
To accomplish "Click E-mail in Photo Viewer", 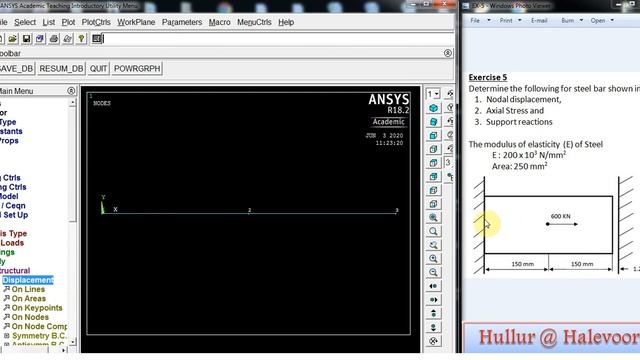I will click(x=539, y=20).
